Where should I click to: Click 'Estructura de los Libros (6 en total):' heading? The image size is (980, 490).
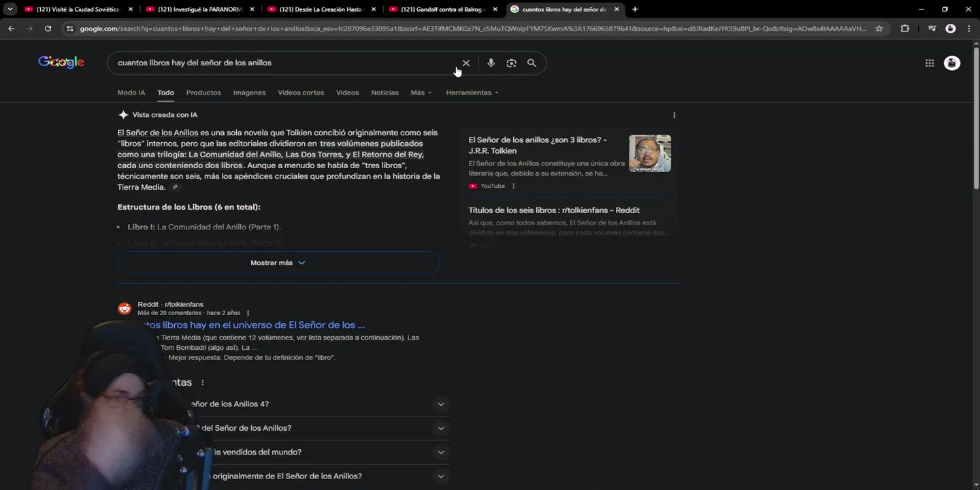189,207
